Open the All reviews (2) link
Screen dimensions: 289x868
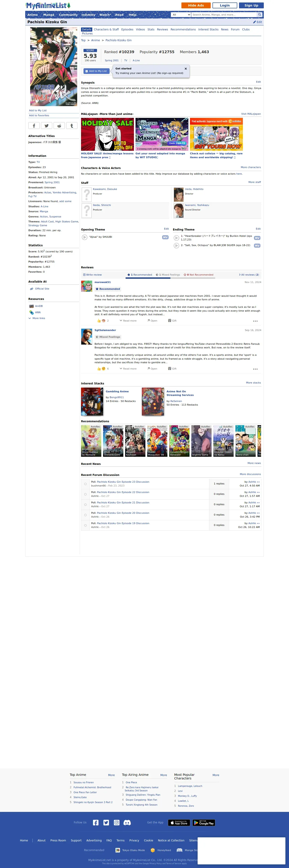(x=249, y=275)
